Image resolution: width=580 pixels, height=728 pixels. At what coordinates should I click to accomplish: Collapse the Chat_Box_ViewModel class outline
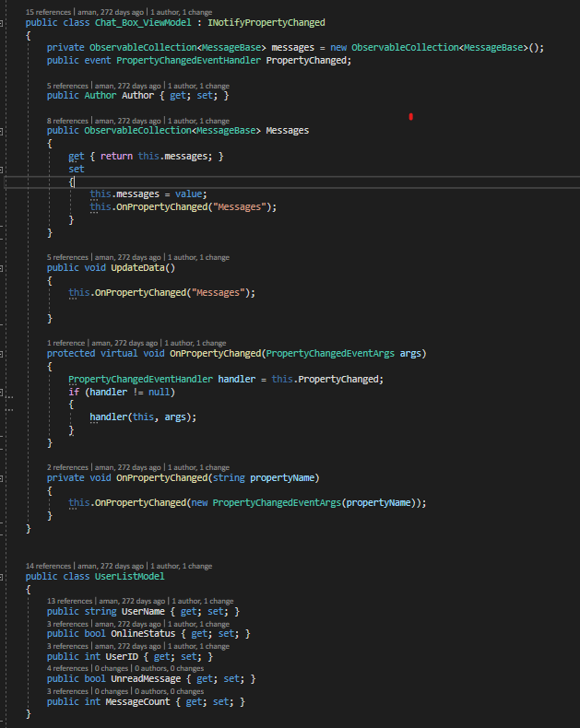point(2,23)
